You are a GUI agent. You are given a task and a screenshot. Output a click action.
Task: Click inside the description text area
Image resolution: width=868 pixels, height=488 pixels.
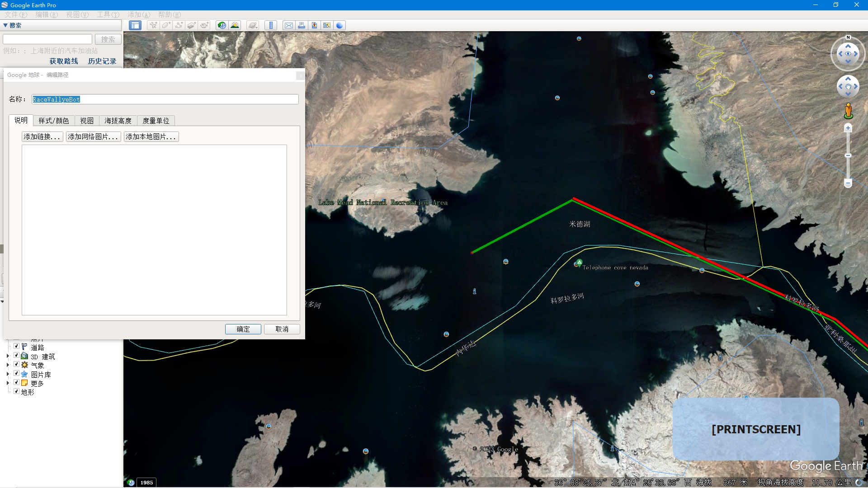coord(154,230)
